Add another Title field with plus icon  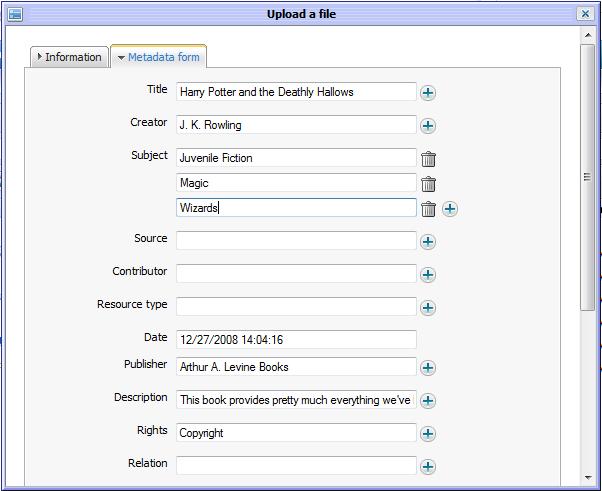428,93
